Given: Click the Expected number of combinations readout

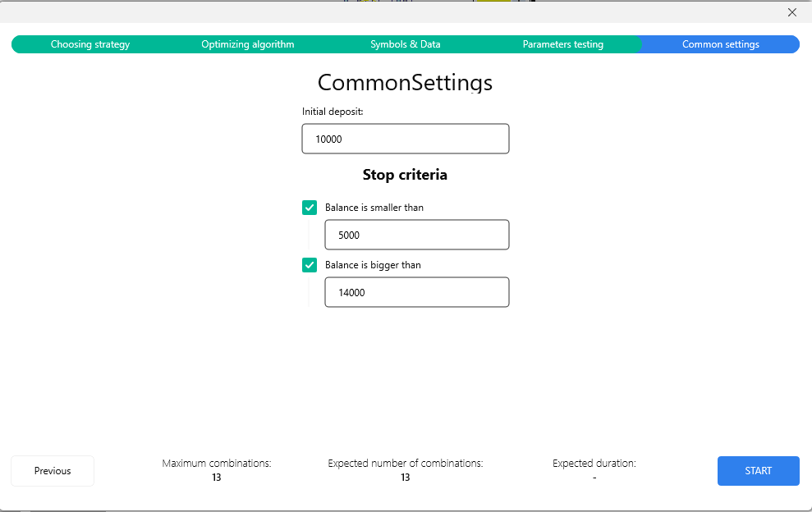Looking at the screenshot, I should (x=406, y=470).
